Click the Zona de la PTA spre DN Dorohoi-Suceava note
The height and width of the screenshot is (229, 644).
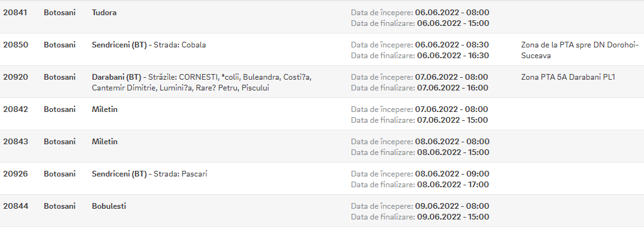(580, 50)
